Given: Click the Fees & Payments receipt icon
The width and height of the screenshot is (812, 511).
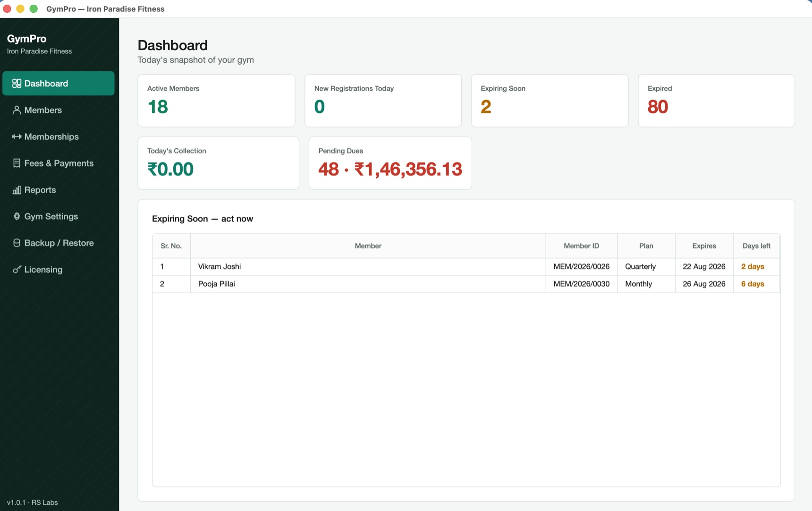Looking at the screenshot, I should pos(17,163).
